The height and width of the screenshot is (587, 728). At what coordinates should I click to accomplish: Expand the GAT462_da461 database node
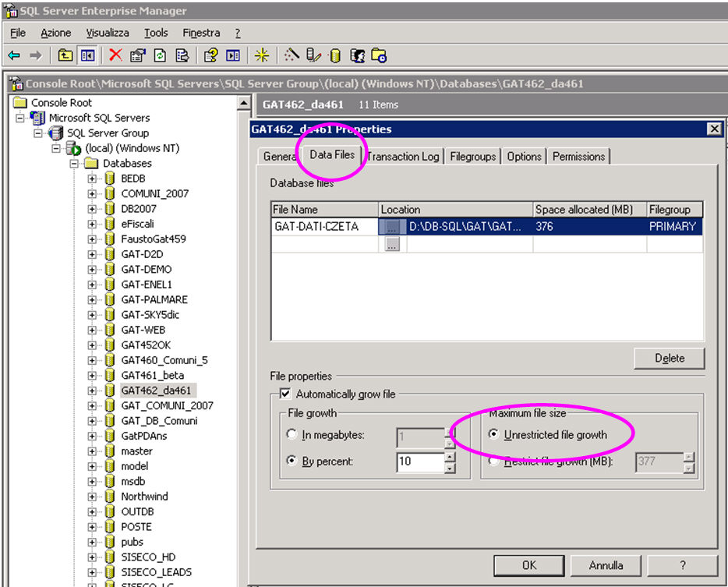92,391
